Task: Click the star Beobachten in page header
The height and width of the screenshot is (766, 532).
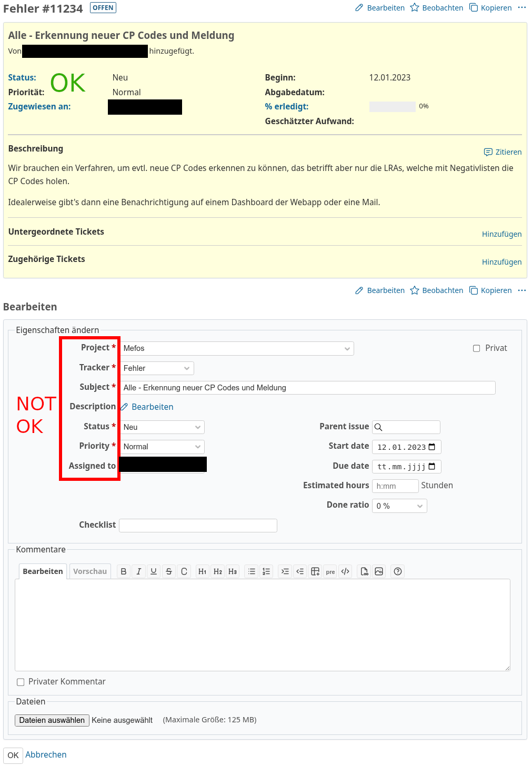Action: point(437,8)
